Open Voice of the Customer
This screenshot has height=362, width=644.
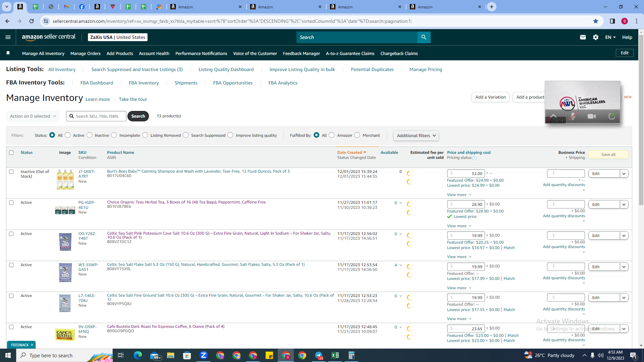pyautogui.click(x=255, y=53)
